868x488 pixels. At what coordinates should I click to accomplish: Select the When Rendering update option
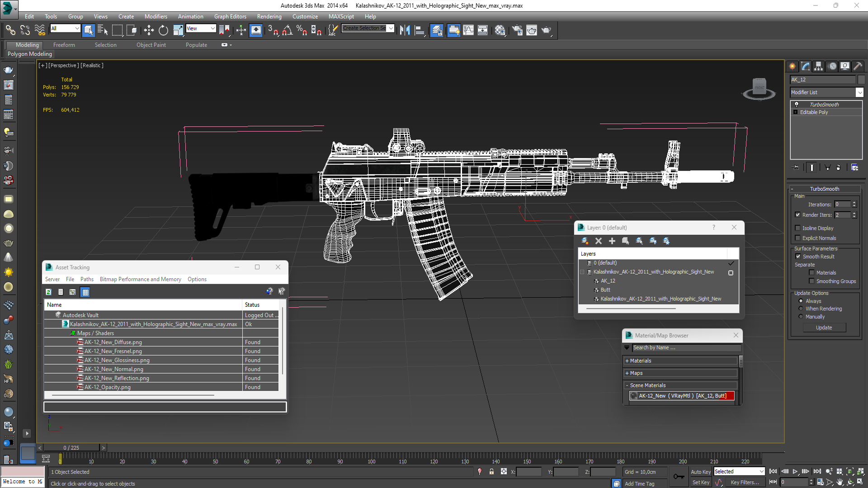pyautogui.click(x=801, y=309)
